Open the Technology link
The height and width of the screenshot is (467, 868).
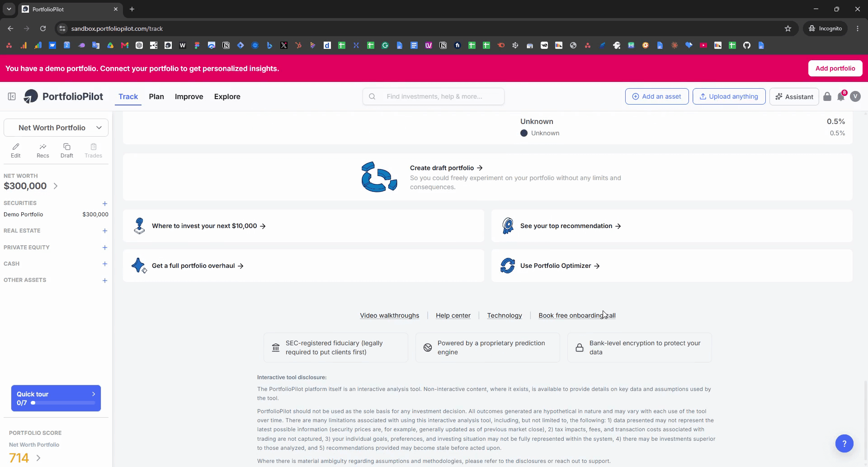coord(505,315)
